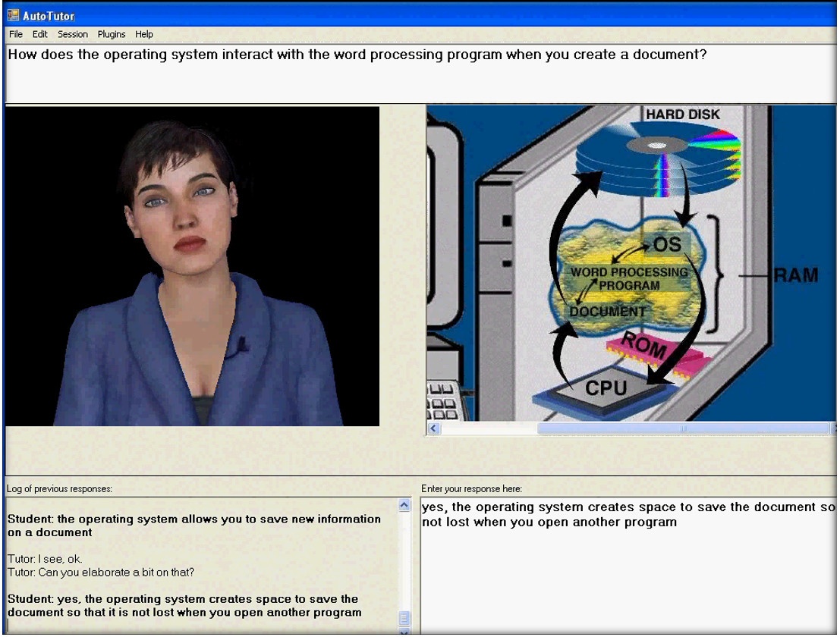Click the first Student response in the log

194,526
